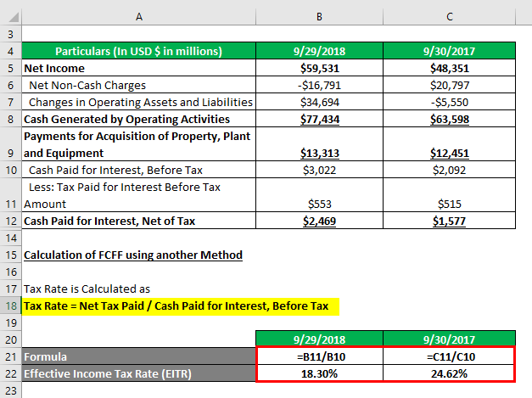Image resolution: width=532 pixels, height=398 pixels.
Task: Select the =C11/C10 formula cell
Action: pos(449,356)
